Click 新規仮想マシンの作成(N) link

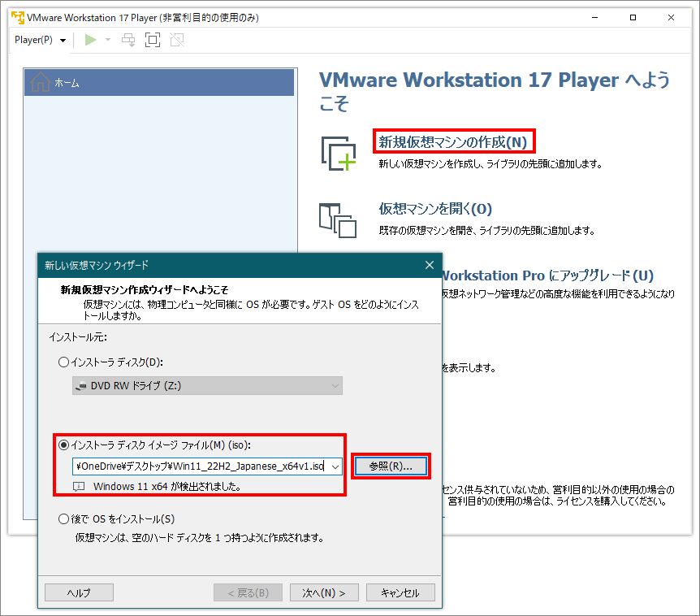click(x=452, y=142)
